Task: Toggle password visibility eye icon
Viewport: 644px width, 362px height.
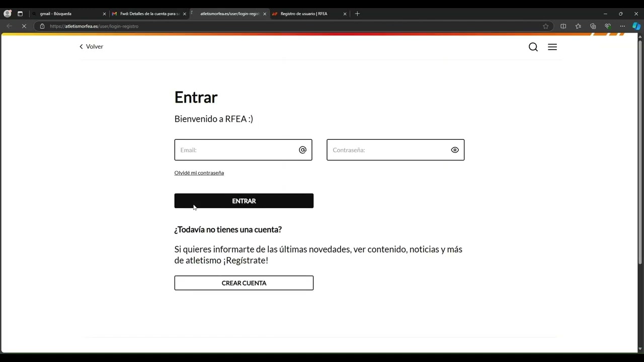Action: 455,150
